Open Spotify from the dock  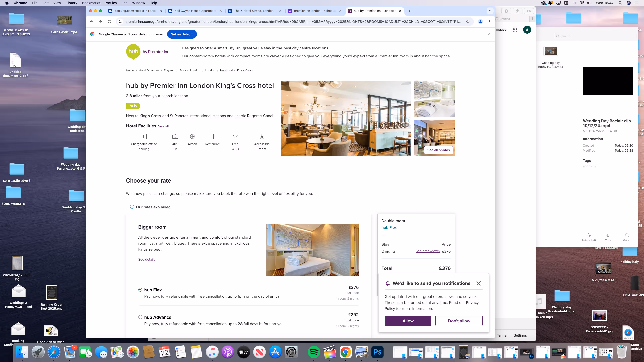coord(314,352)
